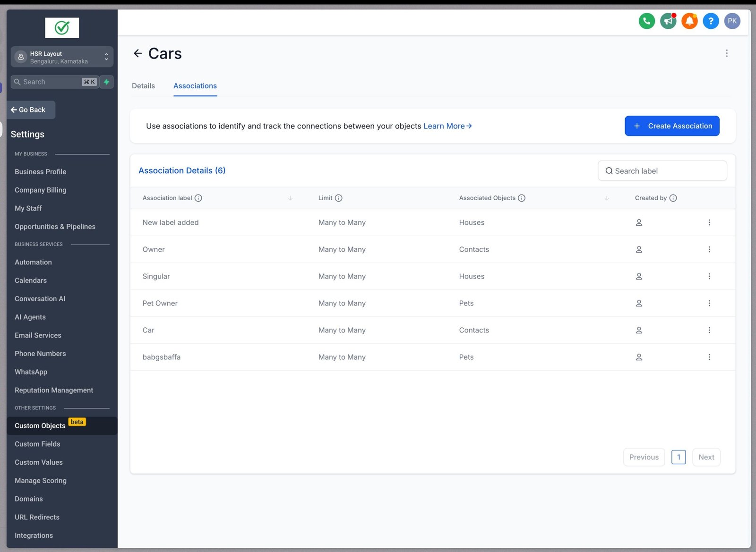Open the Cars page three-dot menu

pyautogui.click(x=726, y=53)
